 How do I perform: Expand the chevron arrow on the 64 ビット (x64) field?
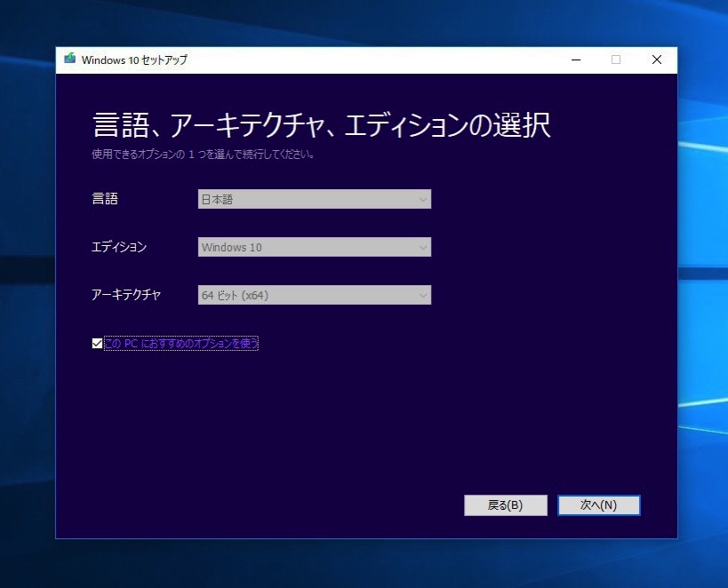click(422, 295)
